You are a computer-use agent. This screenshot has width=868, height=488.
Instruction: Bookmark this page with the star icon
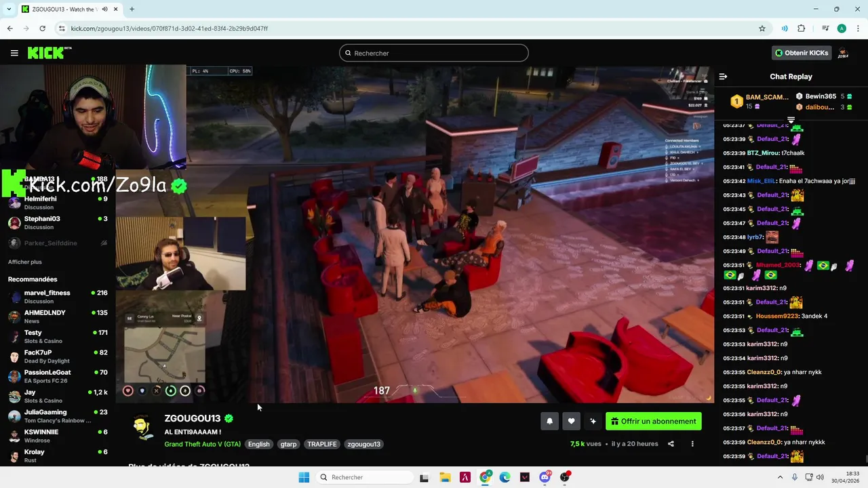762,28
